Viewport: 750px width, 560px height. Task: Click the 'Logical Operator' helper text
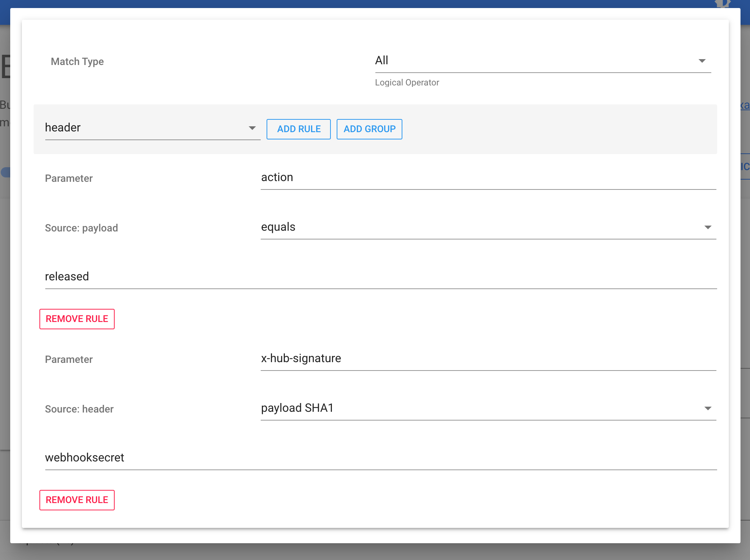407,83
